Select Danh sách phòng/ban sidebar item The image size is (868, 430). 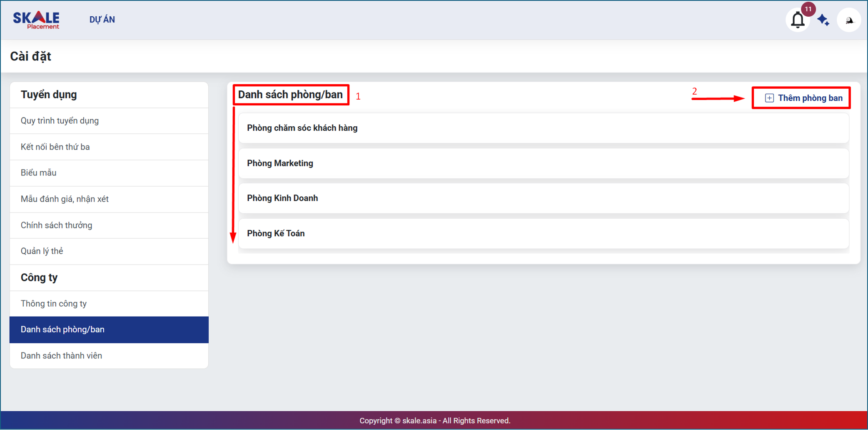62,330
